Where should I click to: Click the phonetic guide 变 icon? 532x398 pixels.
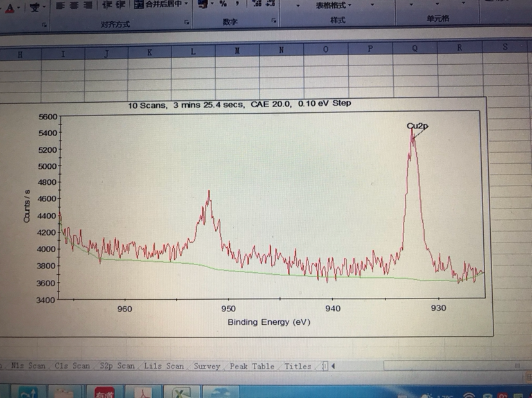(x=35, y=7)
